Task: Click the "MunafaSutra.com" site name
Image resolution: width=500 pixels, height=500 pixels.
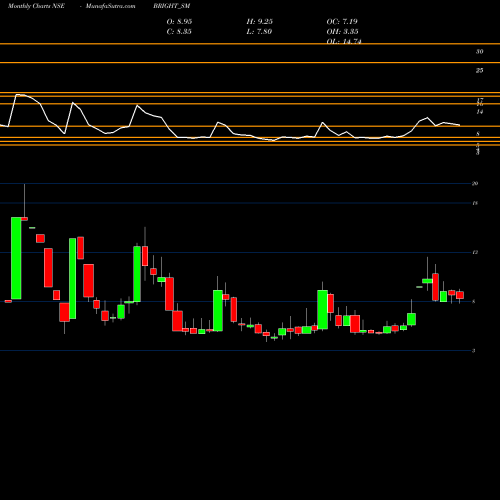Action: 111,6
